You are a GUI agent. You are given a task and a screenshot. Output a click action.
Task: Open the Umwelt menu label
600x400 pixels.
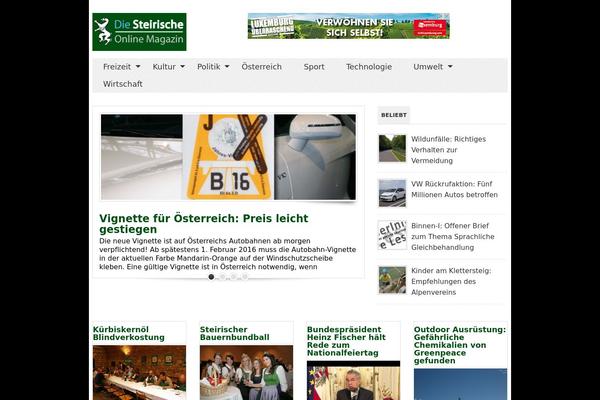(x=428, y=67)
